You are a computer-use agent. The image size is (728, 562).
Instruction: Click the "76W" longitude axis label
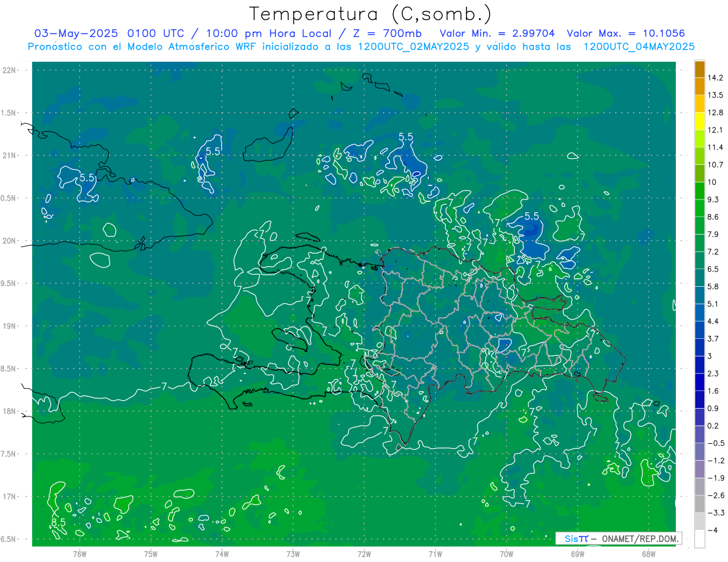pos(79,554)
